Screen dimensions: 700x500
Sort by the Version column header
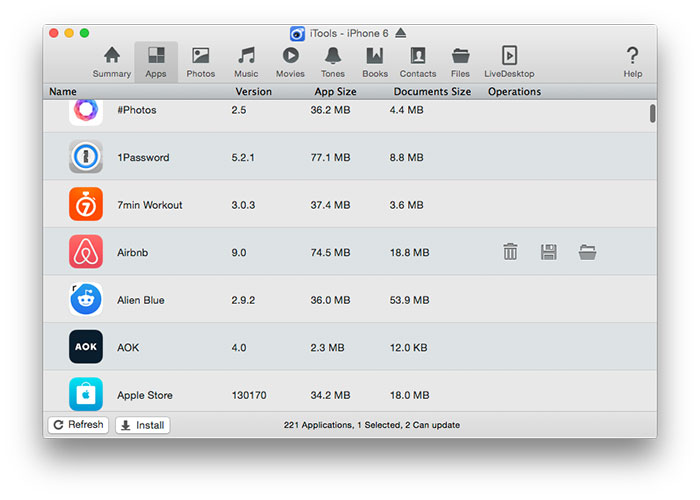(253, 92)
